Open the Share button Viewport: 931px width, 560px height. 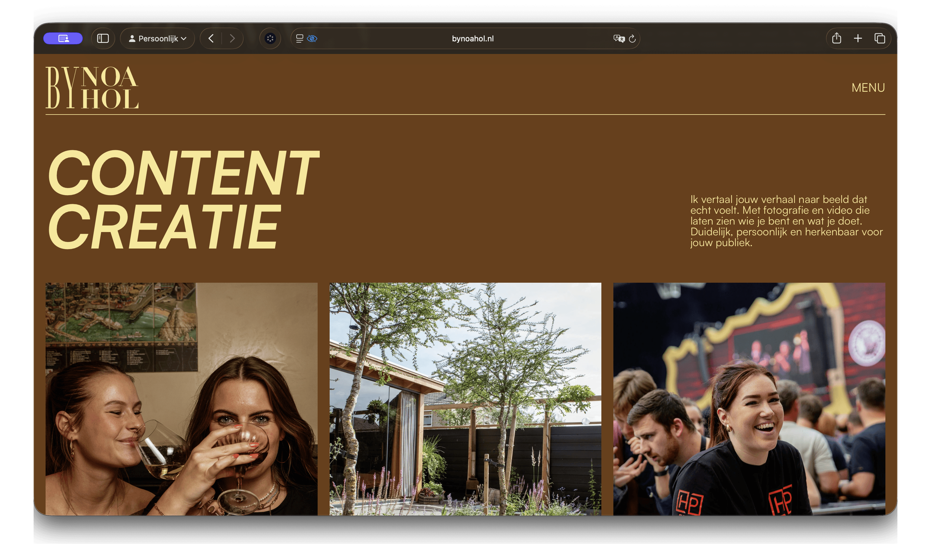coord(836,38)
